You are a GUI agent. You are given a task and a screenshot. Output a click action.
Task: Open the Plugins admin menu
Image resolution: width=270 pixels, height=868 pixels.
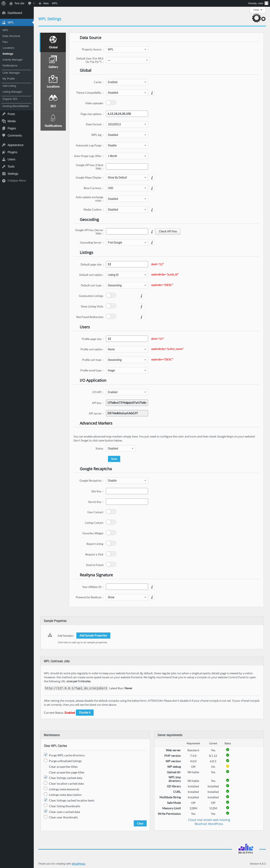pos(12,152)
